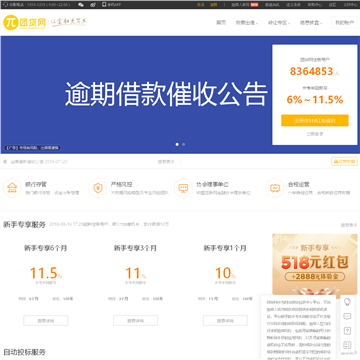Expand the 我要出借 navigation dropdown
The height and width of the screenshot is (360, 360).
(x=247, y=23)
